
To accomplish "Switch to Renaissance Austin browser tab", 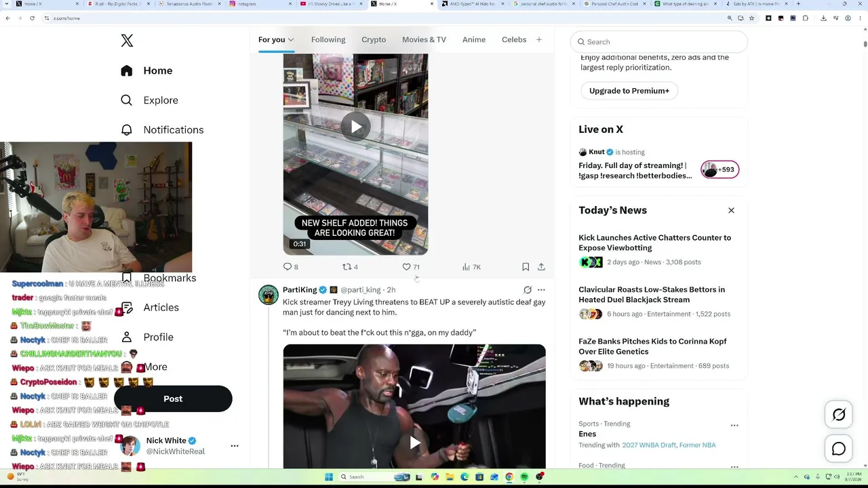I will click(189, 4).
